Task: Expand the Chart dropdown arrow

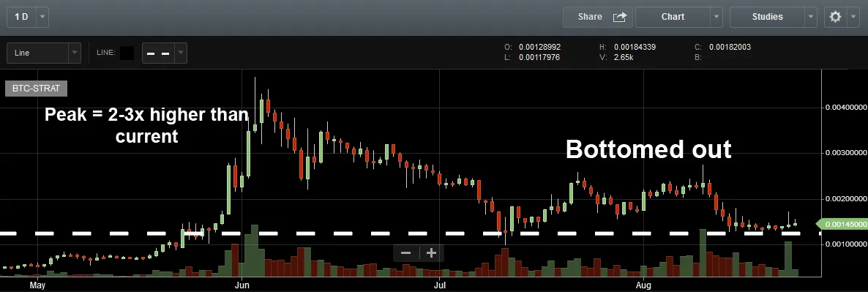Action: point(717,17)
